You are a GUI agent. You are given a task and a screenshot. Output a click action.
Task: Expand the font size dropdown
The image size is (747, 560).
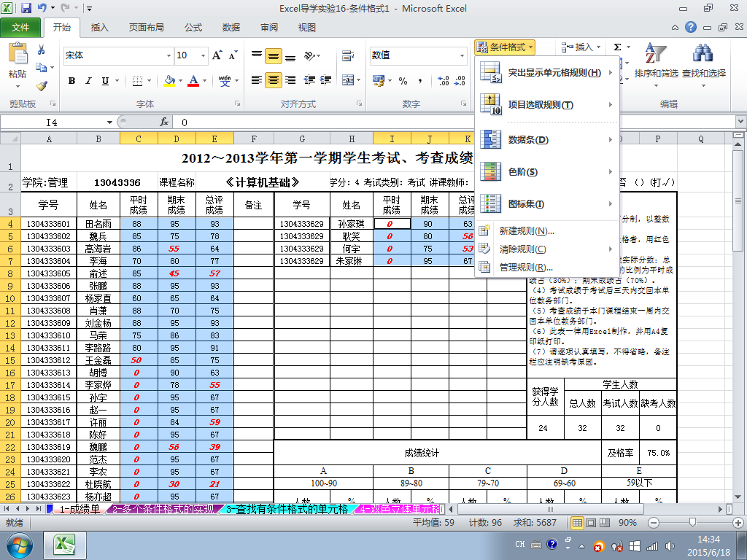202,55
